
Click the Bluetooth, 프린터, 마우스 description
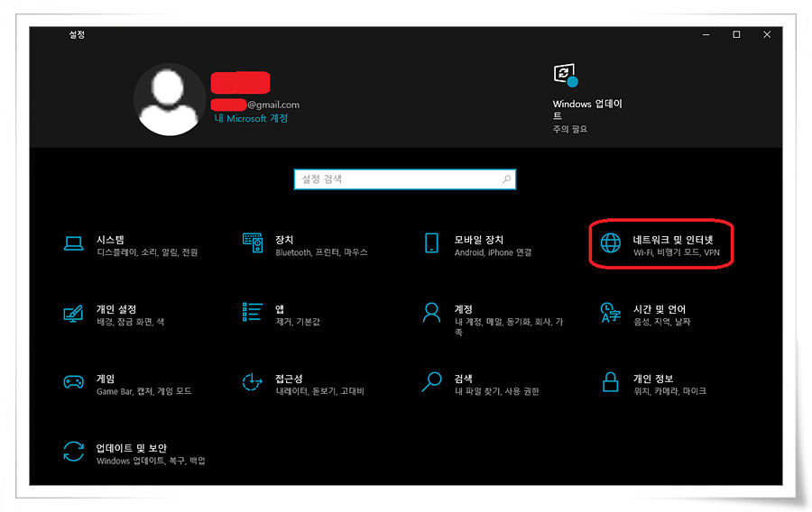coord(321,252)
